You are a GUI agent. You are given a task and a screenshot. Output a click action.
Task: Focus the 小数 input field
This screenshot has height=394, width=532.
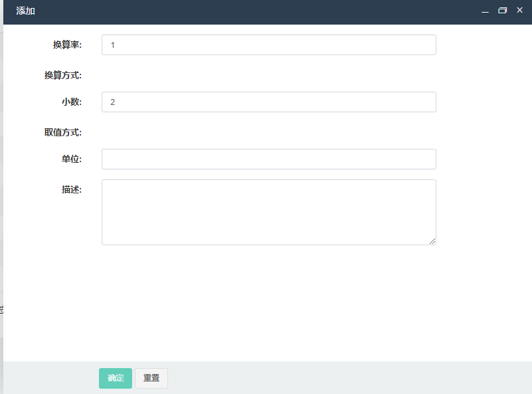pos(269,102)
